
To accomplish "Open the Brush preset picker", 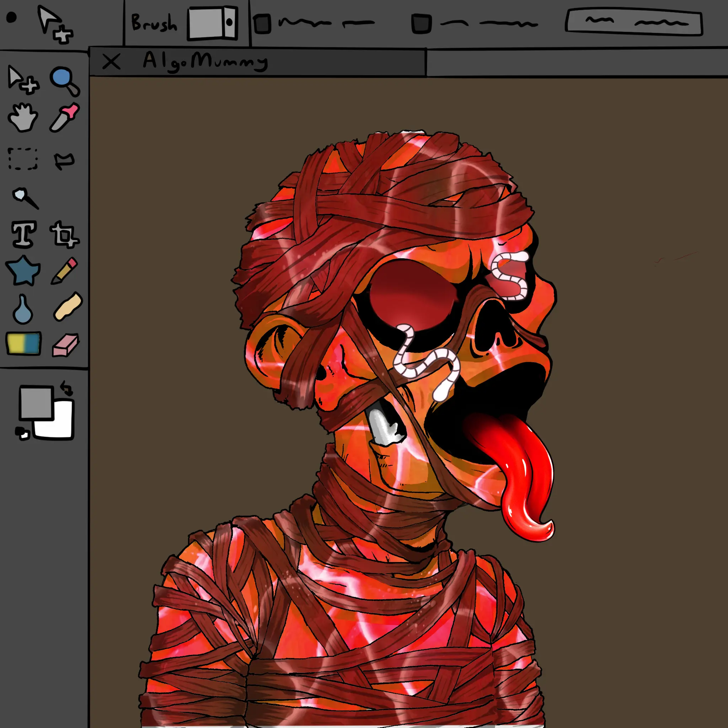I will tap(213, 23).
